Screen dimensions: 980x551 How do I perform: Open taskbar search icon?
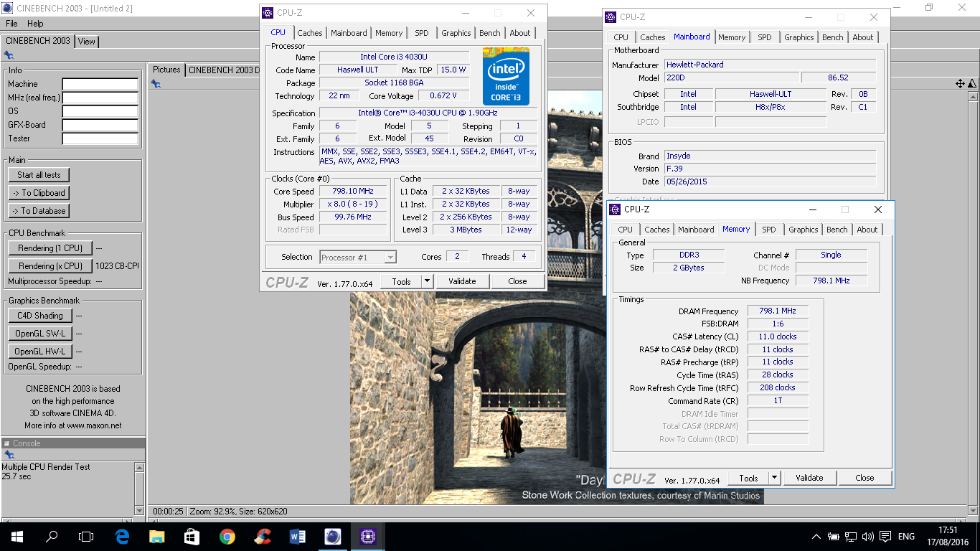click(52, 536)
